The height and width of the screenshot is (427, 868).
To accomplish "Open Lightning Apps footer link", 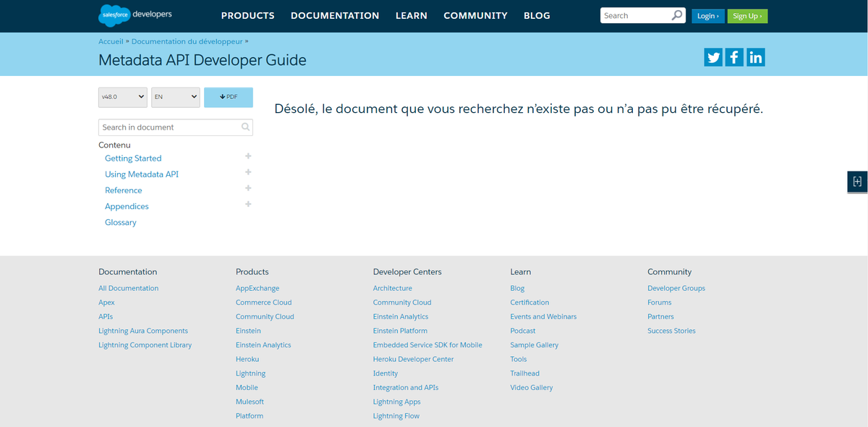I will coord(397,402).
